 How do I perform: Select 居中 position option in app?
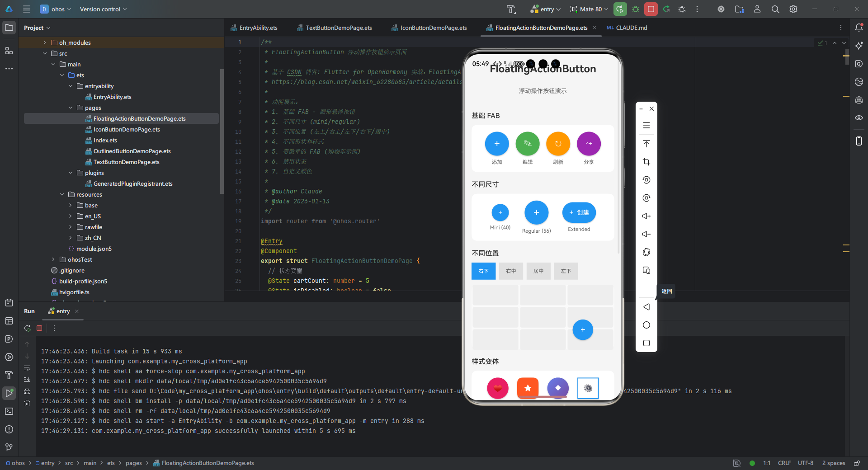click(538, 271)
